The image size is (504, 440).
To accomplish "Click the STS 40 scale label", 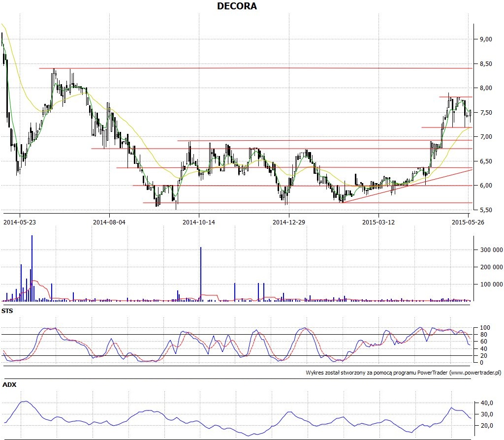I will (x=483, y=348).
